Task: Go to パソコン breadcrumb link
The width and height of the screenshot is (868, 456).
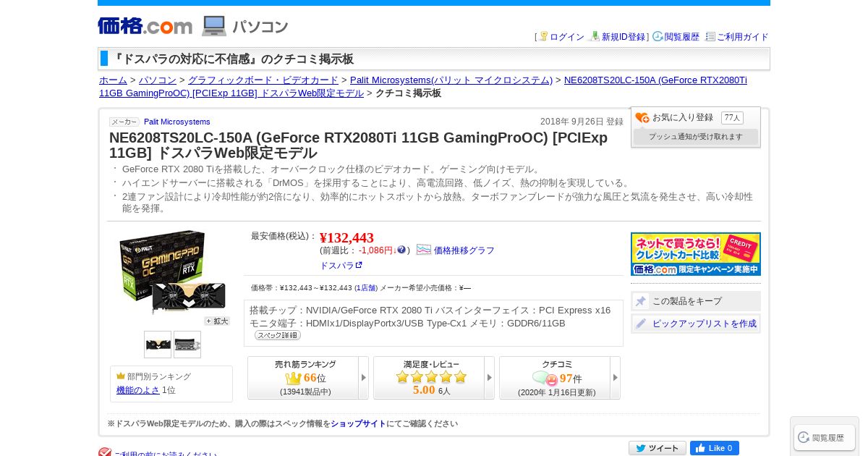Action: (x=158, y=80)
